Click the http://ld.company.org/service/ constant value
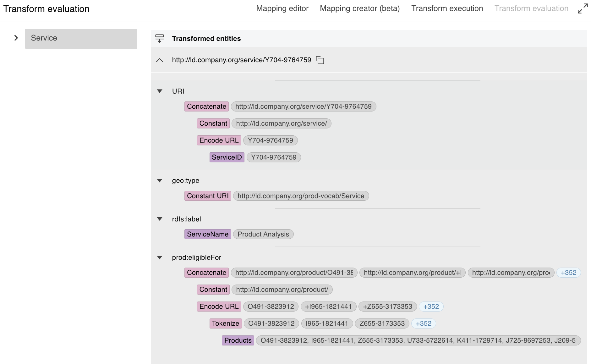The height and width of the screenshot is (364, 591). 282,123
